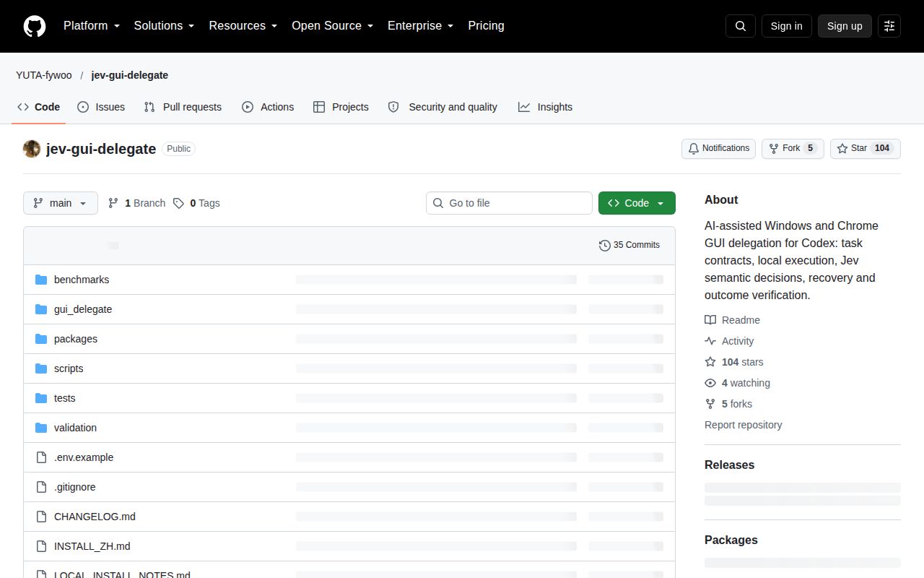Expand the Enterprise menu
Image resolution: width=924 pixels, height=578 pixels.
(421, 26)
